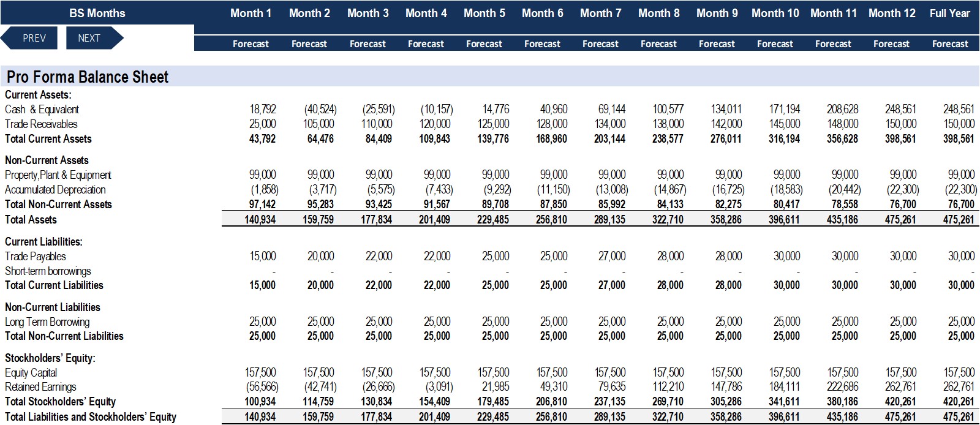Viewport: 980px width, 425px height.
Task: Select the Accumulated Depreciation row label
Action: point(55,190)
